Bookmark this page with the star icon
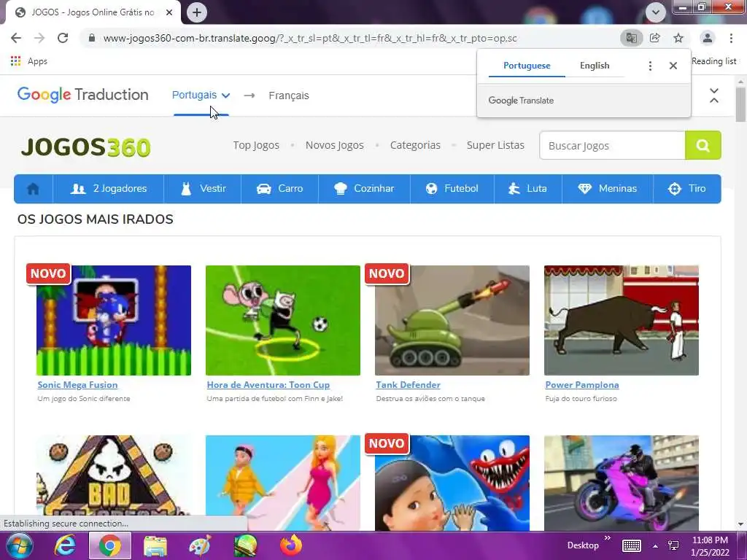 pyautogui.click(x=678, y=38)
